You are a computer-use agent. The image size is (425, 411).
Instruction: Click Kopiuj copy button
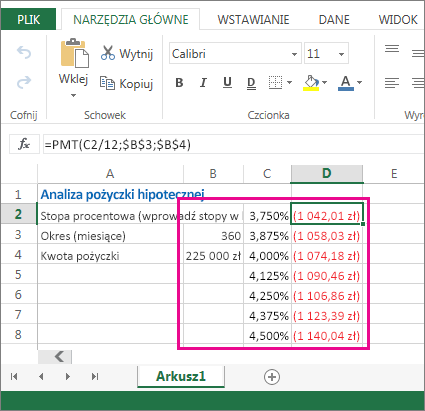pos(126,83)
